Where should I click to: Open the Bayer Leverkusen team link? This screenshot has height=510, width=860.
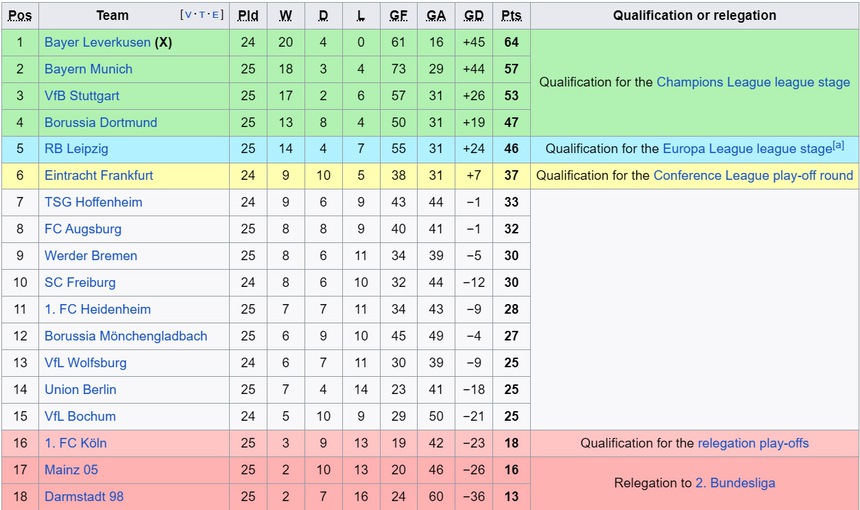click(x=97, y=42)
